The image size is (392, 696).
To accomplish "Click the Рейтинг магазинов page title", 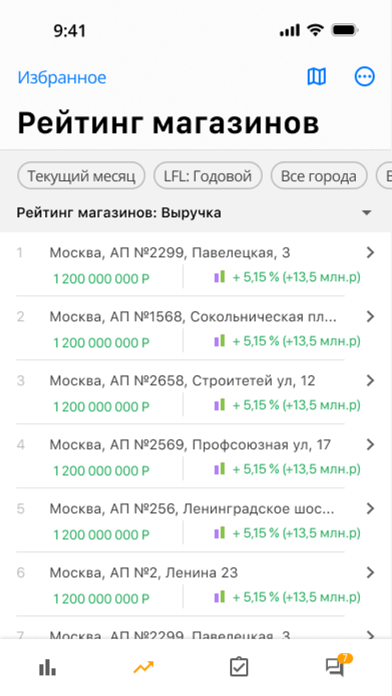I will tap(168, 123).
